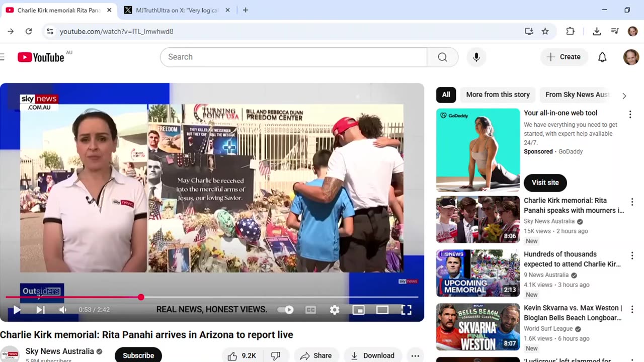Mute the video volume speaker icon
The height and width of the screenshot is (362, 644).
click(63, 310)
